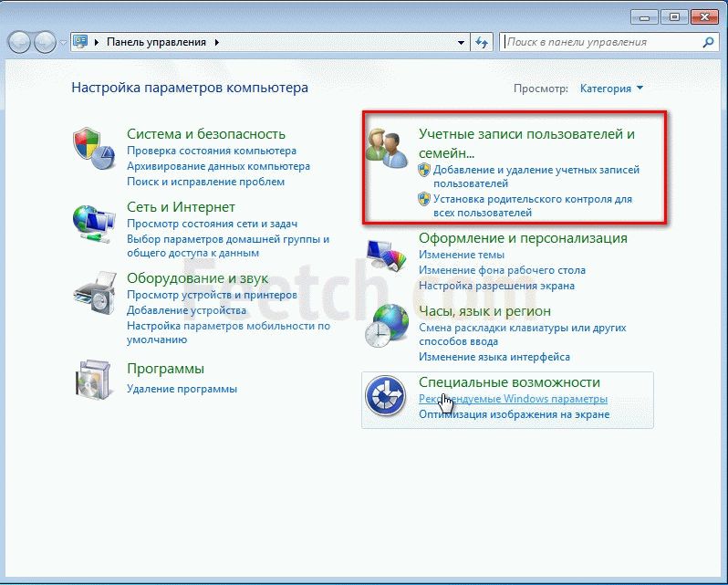Screen dimensions: 728x585
Task: Open Проверка состояния компьютера
Action: [x=212, y=151]
